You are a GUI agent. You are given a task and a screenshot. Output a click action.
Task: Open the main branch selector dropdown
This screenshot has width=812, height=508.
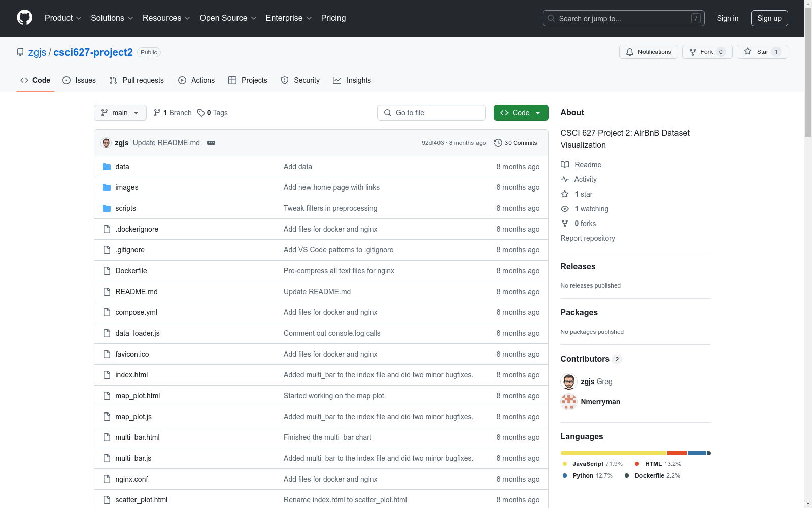(120, 113)
